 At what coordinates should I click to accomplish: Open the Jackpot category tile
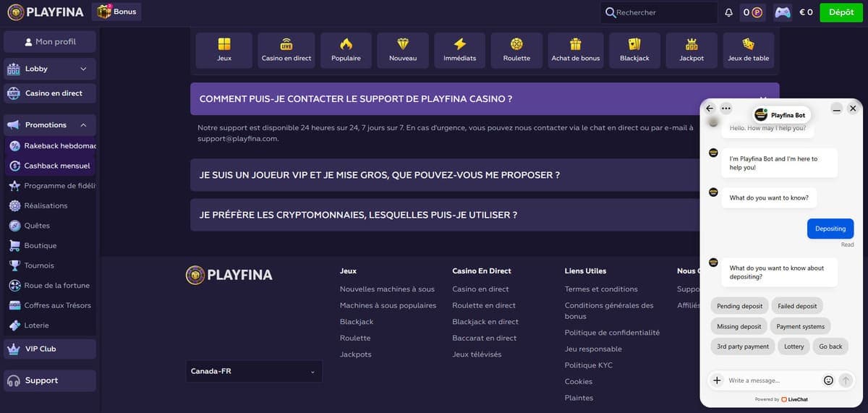click(692, 51)
